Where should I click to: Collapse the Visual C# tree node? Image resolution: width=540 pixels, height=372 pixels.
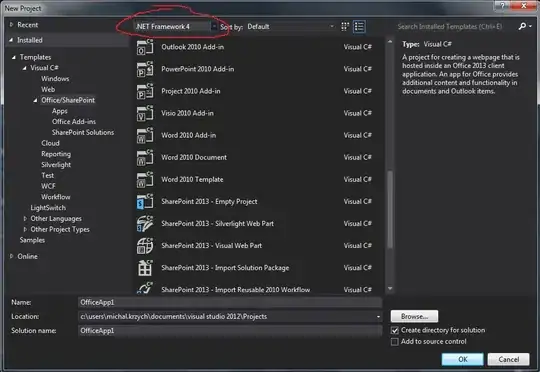[x=24, y=68]
